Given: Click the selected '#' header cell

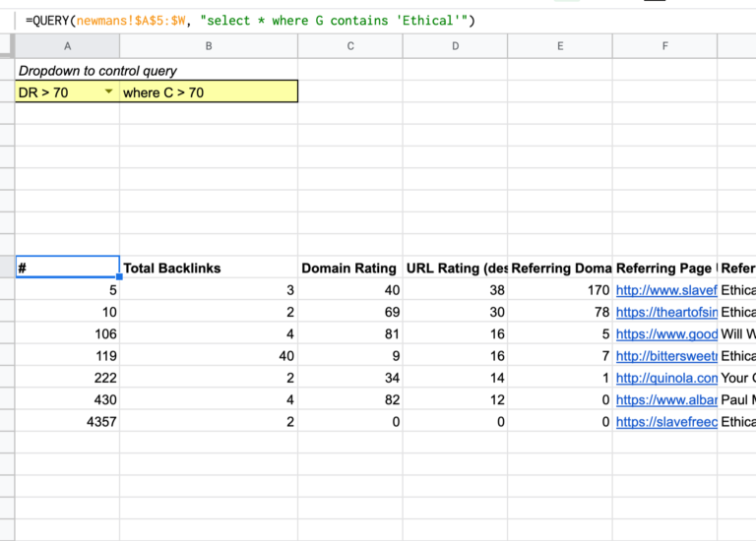Looking at the screenshot, I should tap(67, 268).
